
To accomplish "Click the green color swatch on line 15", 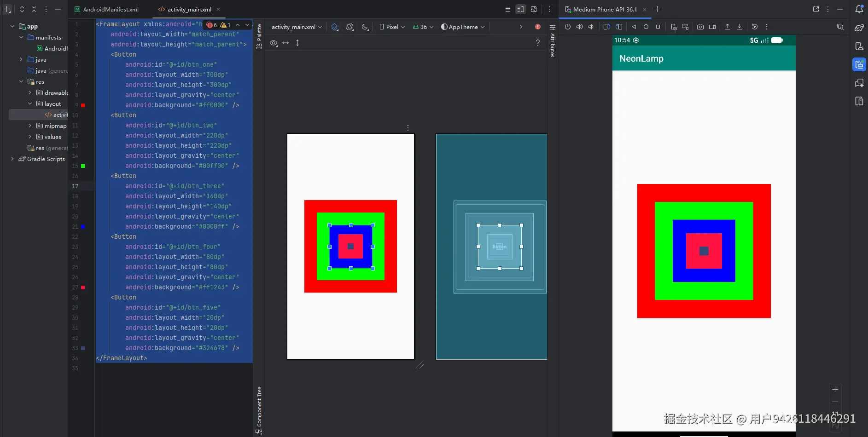I will point(83,166).
